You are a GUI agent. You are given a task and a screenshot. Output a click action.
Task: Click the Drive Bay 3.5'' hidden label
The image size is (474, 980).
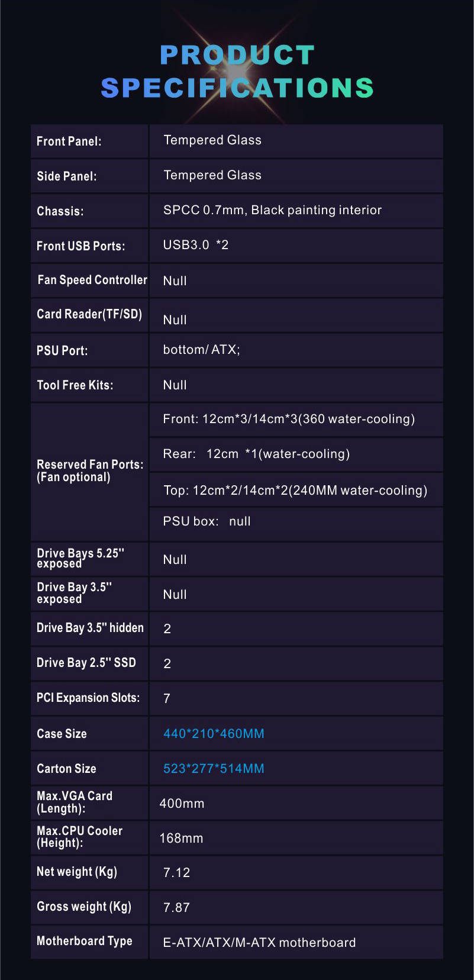click(x=90, y=628)
